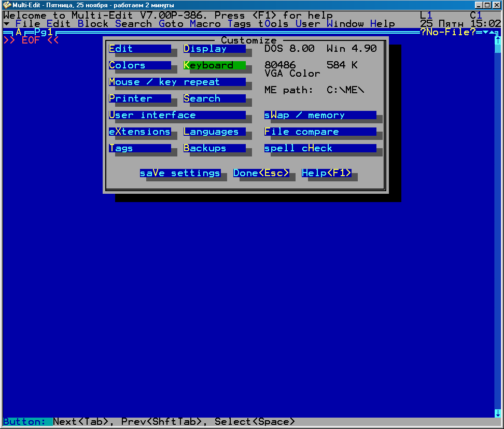Open the Window menu
This screenshot has height=429, width=504.
click(x=345, y=24)
